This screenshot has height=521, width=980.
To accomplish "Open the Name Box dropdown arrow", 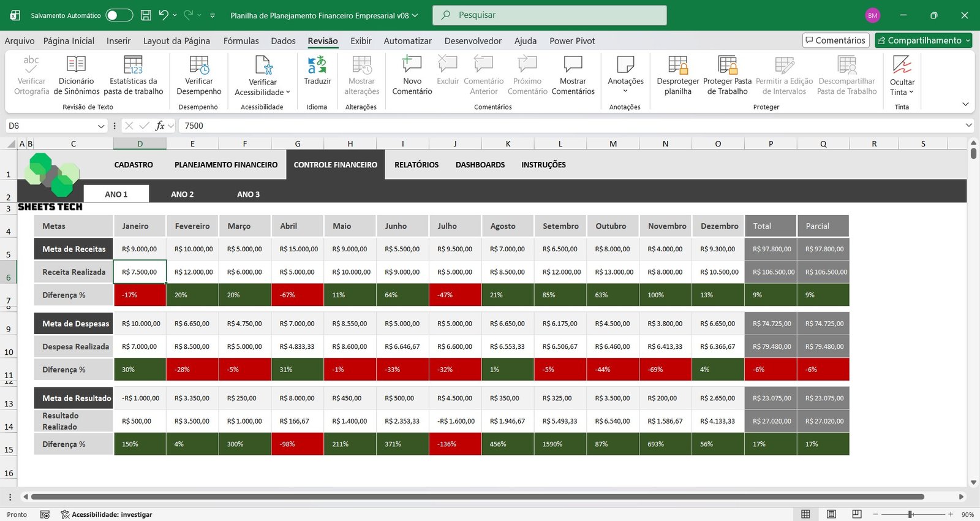I will coord(101,126).
